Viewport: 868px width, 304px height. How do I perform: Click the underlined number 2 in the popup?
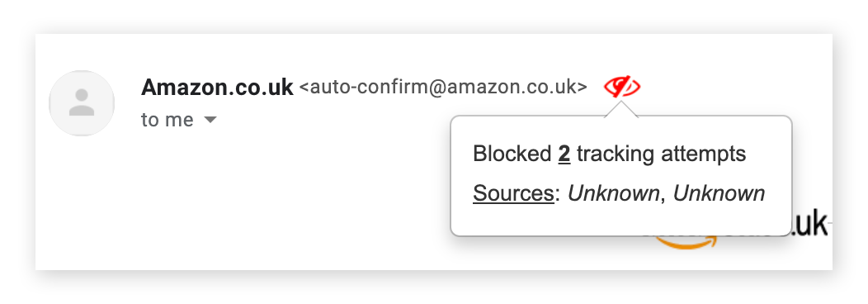pos(564,154)
